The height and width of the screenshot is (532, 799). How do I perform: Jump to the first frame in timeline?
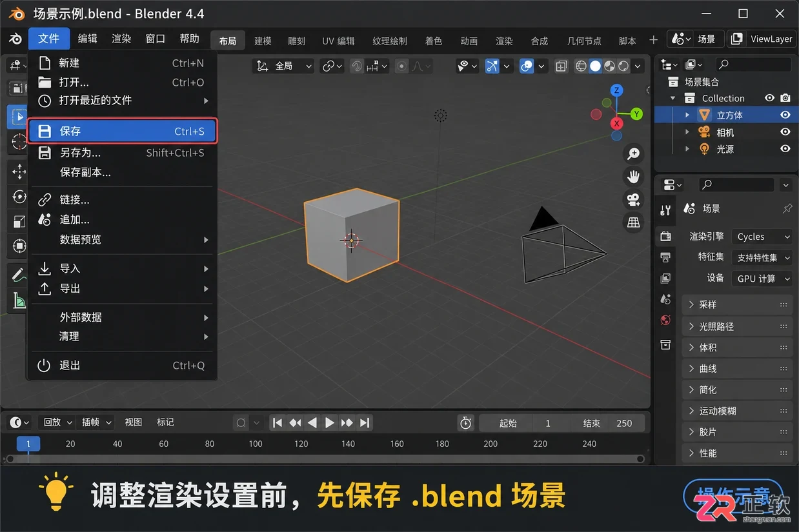pos(278,423)
